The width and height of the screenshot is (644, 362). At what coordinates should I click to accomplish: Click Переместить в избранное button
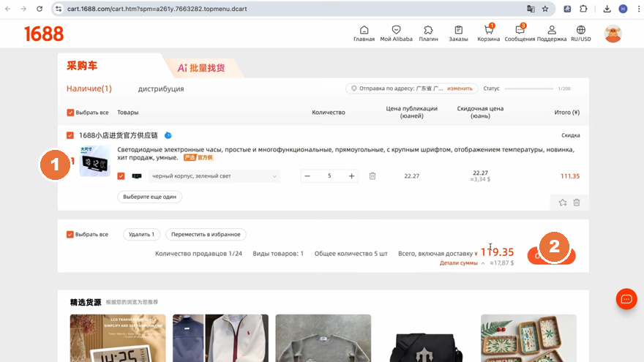(x=206, y=234)
